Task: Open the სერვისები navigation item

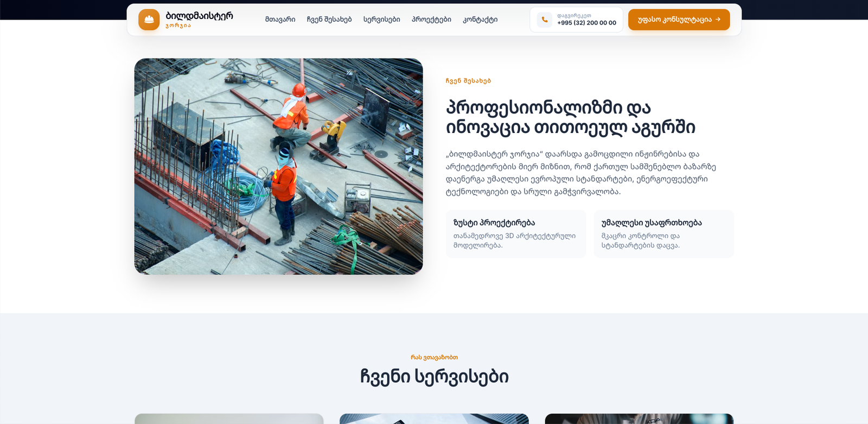Action: tap(382, 20)
